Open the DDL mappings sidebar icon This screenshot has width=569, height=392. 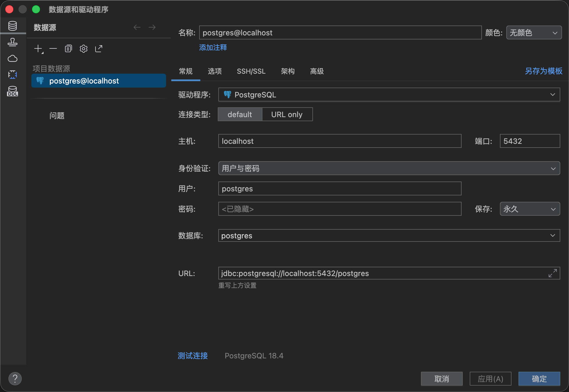click(x=12, y=91)
